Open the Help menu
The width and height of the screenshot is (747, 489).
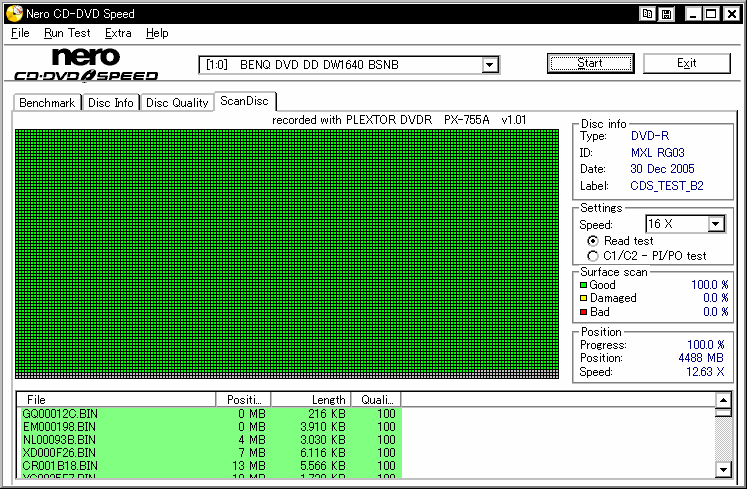(x=157, y=33)
